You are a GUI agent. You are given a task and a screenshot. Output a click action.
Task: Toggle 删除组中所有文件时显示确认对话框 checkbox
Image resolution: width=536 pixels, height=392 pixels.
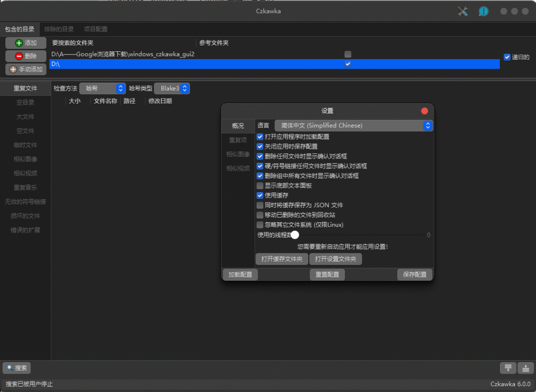point(260,176)
